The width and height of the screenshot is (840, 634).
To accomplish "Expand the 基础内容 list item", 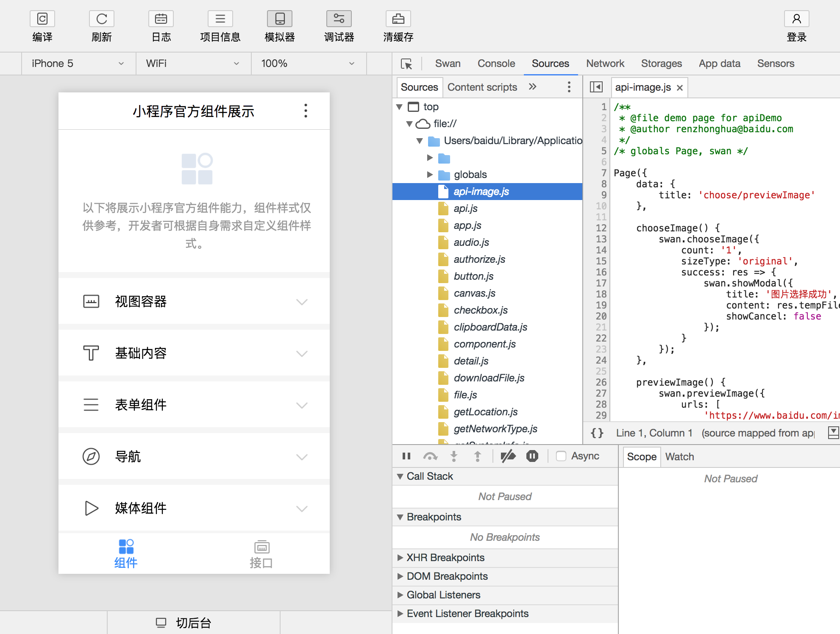I will (194, 353).
